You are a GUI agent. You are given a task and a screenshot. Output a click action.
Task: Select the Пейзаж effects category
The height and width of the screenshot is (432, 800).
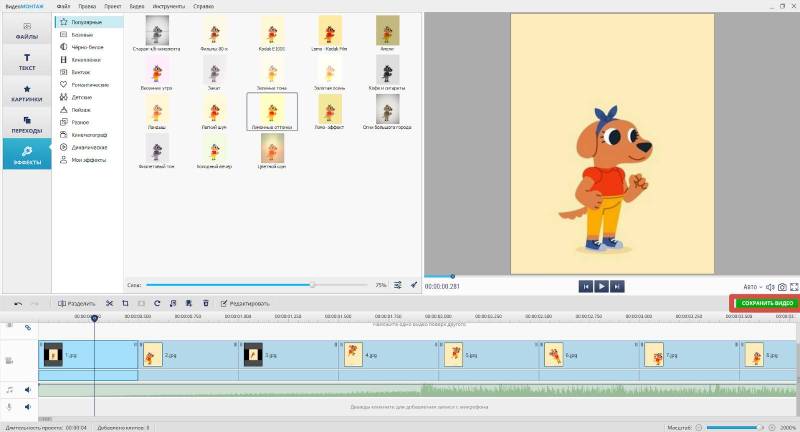(89, 110)
